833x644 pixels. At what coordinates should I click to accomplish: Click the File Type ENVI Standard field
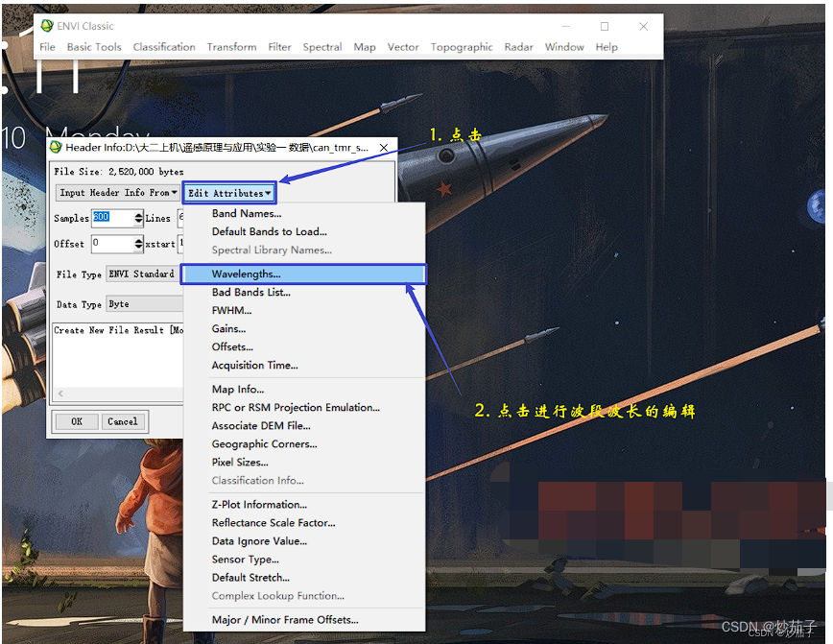pyautogui.click(x=145, y=274)
